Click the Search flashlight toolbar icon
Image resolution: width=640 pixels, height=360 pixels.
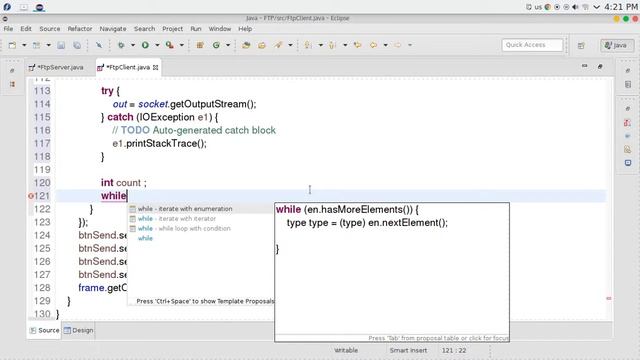click(278, 45)
